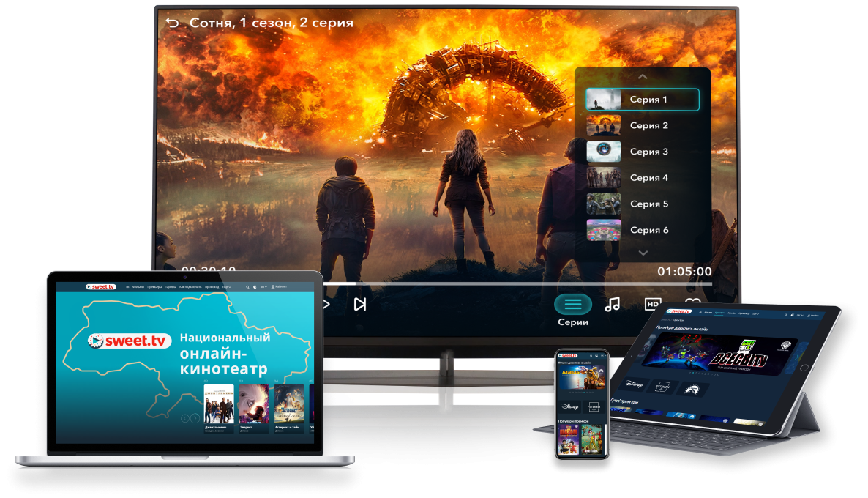Open the Disney studio tile on the tablet
The width and height of the screenshot is (868, 498).
click(x=635, y=383)
